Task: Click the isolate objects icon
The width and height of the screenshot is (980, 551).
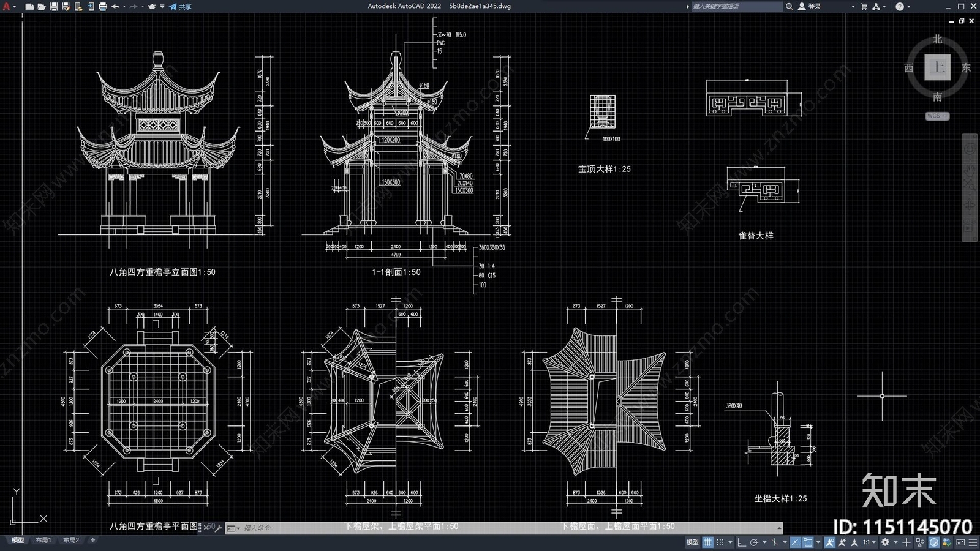Action: click(x=920, y=542)
